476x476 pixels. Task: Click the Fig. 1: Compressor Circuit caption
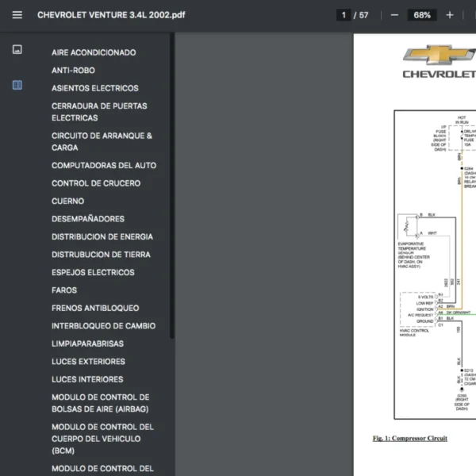click(x=410, y=438)
